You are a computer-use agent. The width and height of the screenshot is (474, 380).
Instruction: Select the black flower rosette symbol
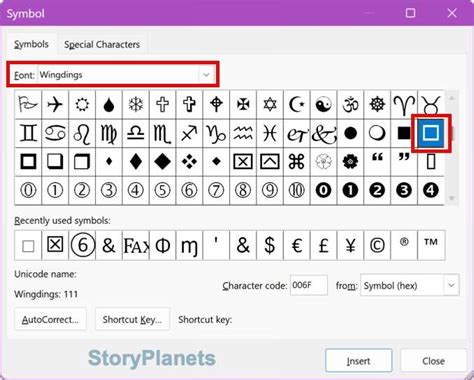tap(350, 162)
